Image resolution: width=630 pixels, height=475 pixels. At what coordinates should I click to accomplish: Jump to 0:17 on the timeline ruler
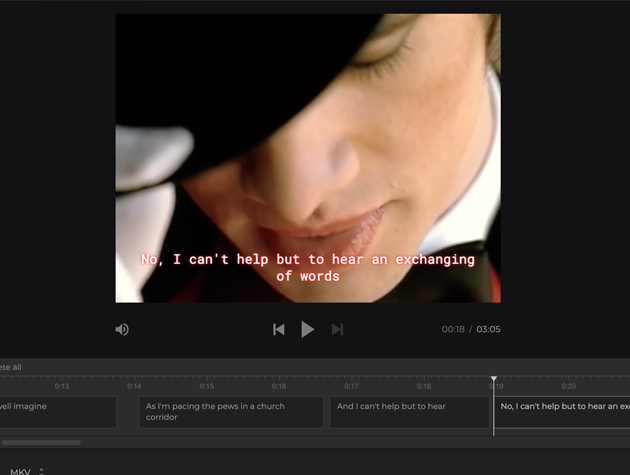(x=351, y=386)
